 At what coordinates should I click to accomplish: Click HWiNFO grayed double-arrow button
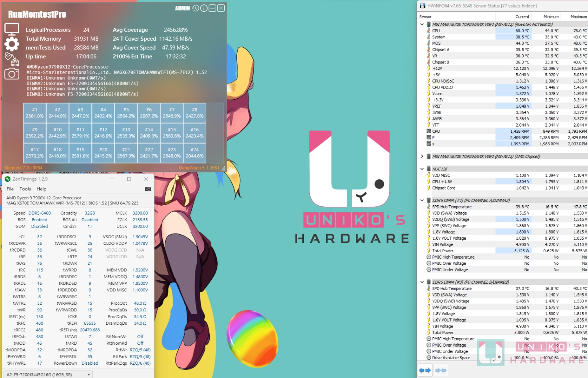[x=441, y=370]
